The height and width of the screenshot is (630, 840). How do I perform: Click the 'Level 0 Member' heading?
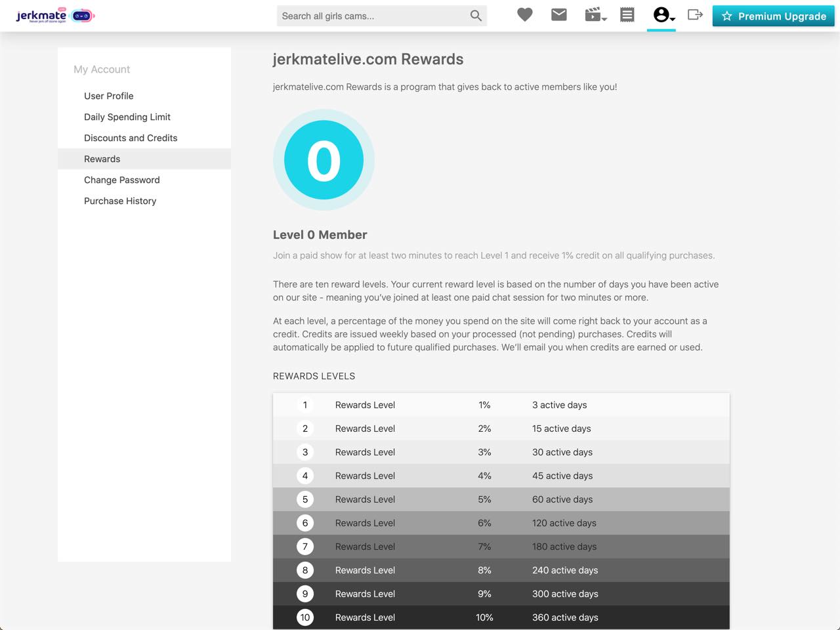(320, 235)
